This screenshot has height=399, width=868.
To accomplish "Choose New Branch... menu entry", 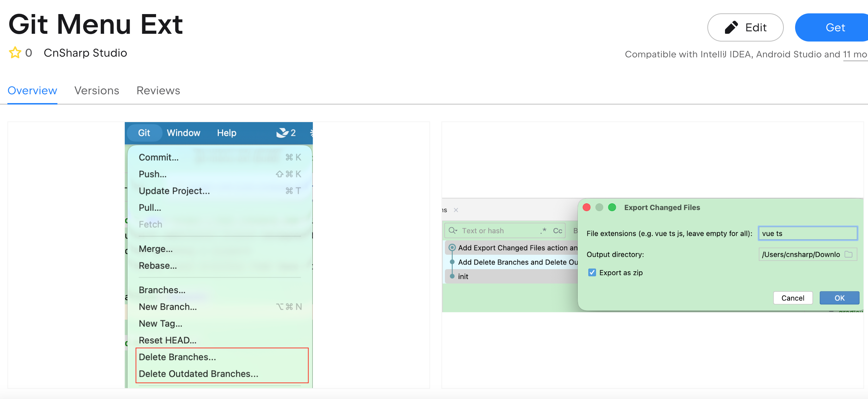I will coord(220,307).
